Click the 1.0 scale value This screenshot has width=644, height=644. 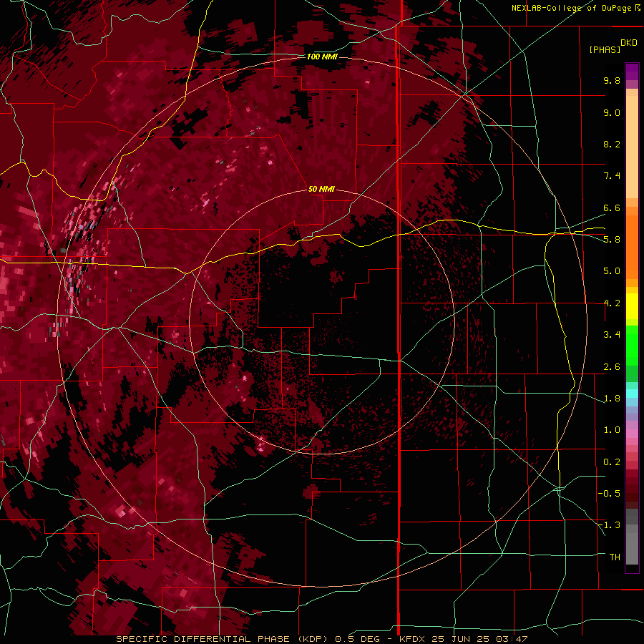[x=612, y=430]
